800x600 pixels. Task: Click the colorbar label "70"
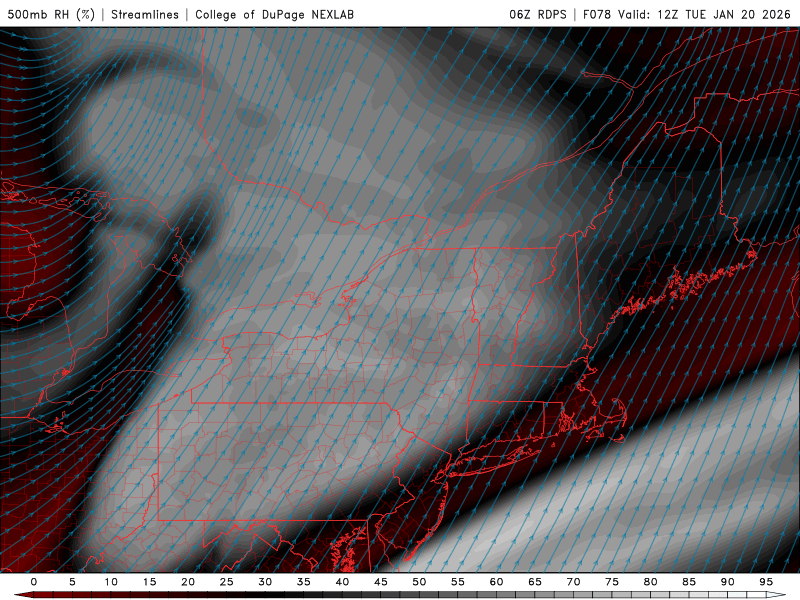pyautogui.click(x=573, y=582)
